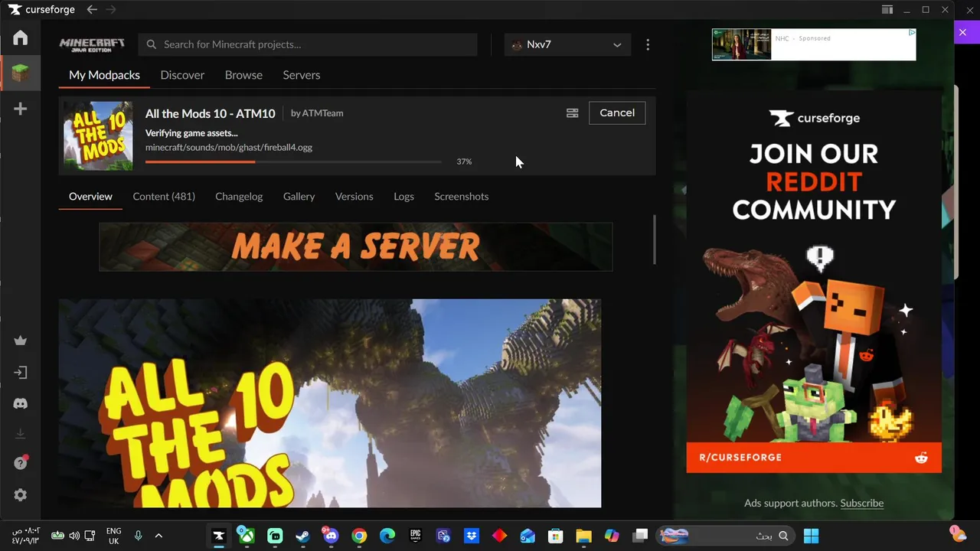Open the sidebar downloads icon
This screenshot has width=980, height=551.
coord(21,434)
